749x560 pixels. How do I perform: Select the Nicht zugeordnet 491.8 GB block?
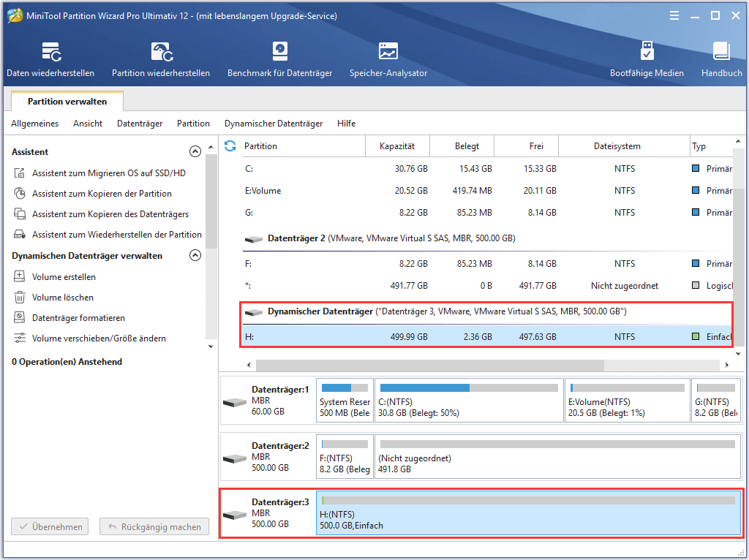tap(558, 456)
